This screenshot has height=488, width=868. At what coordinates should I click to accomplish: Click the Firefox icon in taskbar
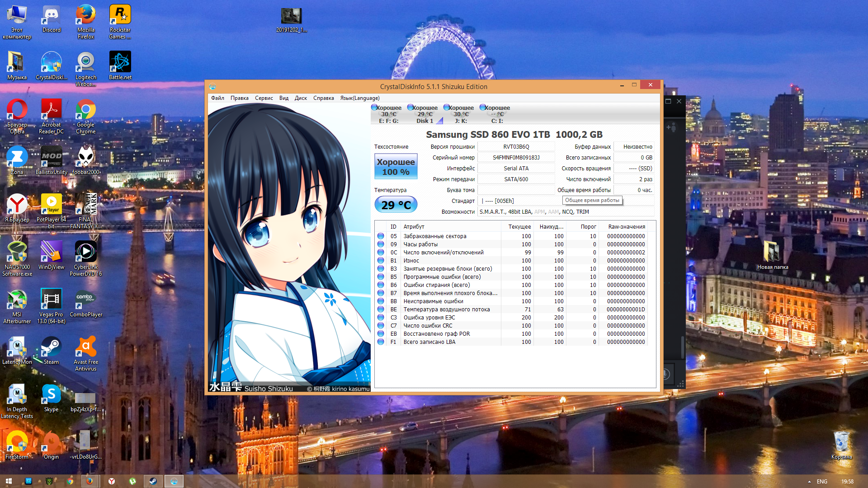(x=90, y=481)
